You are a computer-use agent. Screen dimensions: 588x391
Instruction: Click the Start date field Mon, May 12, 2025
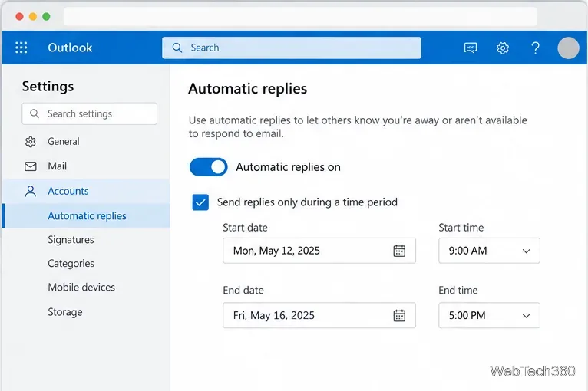(319, 251)
